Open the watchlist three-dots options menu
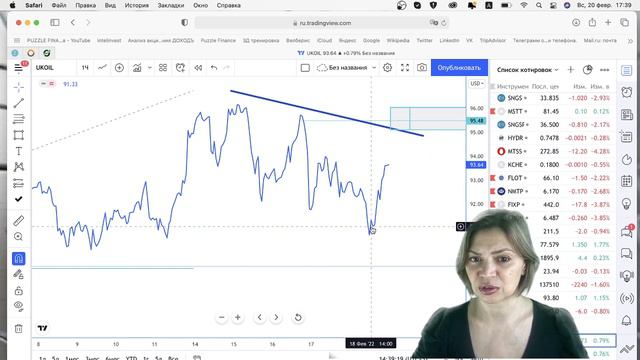This screenshot has width=640, height=360. point(604,70)
